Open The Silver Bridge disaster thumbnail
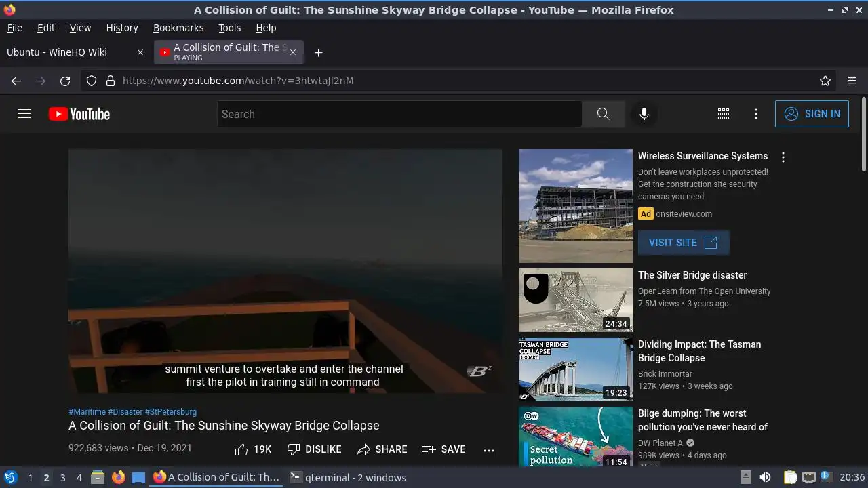This screenshot has height=488, width=868. click(x=576, y=300)
